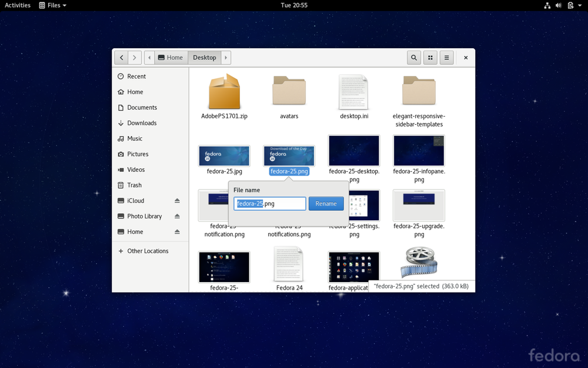588x368 pixels.
Task: Click the Desktop path bar button
Action: 205,58
